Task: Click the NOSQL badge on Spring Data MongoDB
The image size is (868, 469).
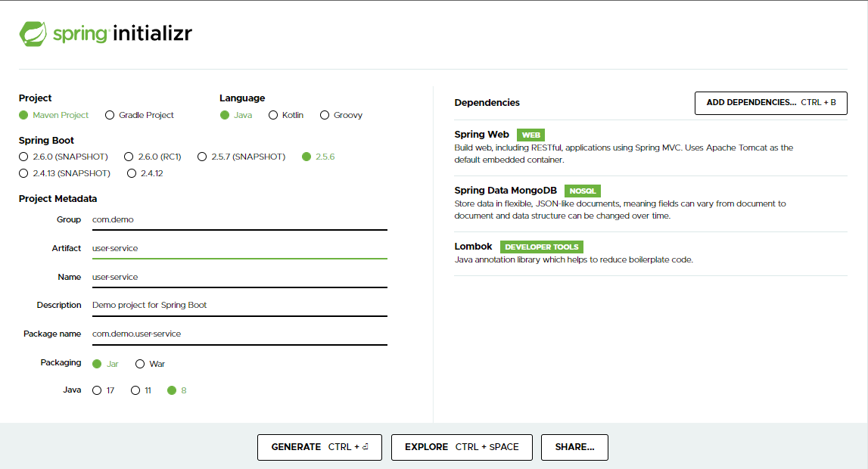Action: click(x=582, y=191)
